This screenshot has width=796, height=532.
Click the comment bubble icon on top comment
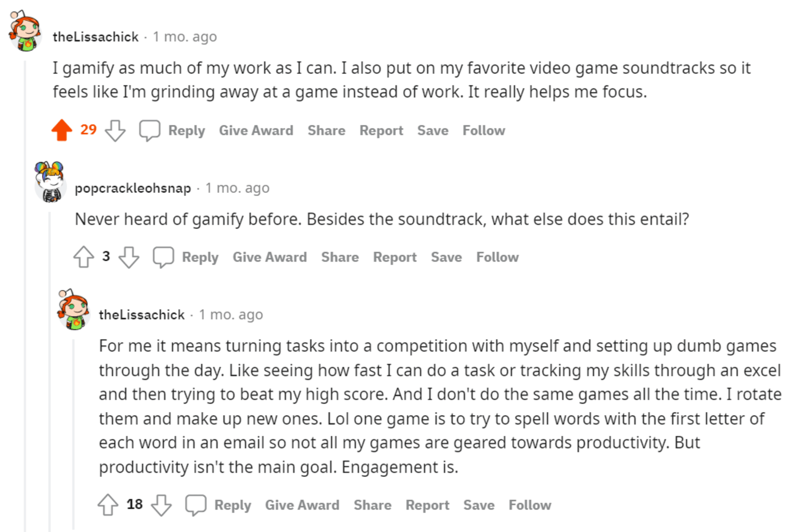click(150, 130)
